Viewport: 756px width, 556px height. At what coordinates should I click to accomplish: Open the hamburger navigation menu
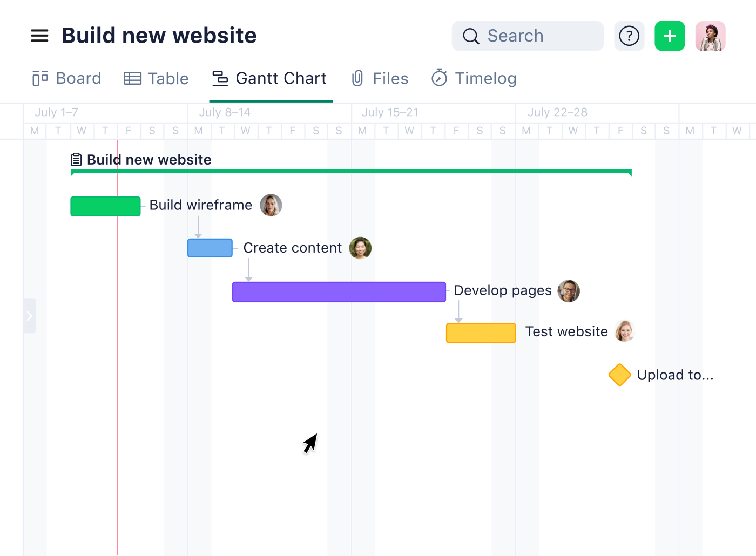pos(39,36)
